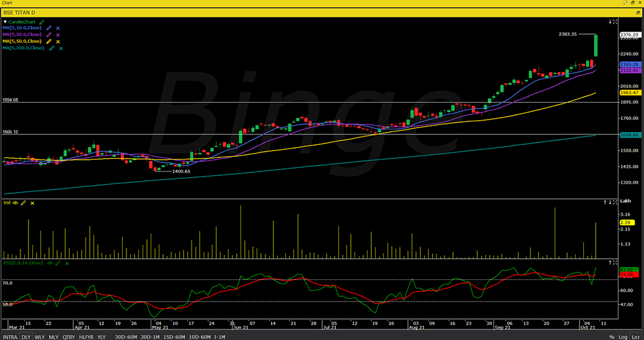Click the yellow 1963.47 MA value tag
The image size is (644, 340).
[x=630, y=93]
